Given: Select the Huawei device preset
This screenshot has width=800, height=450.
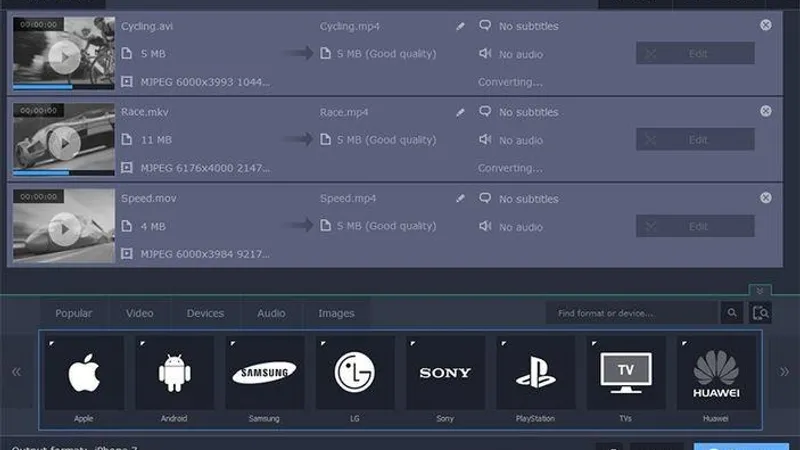Looking at the screenshot, I should (x=716, y=373).
